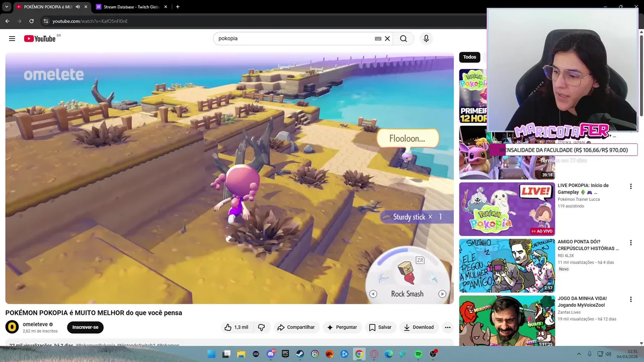Save the video with Salvar
Screen dimensions: 644x362
click(380, 327)
